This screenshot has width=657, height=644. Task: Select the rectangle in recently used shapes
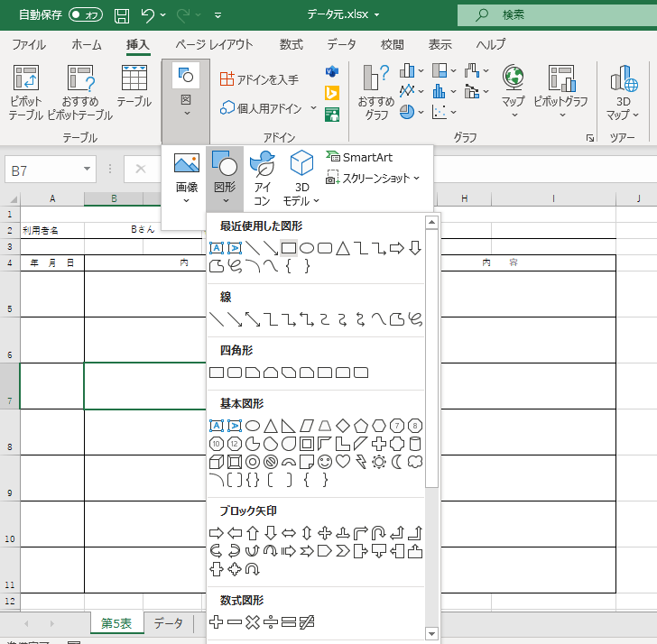click(289, 248)
